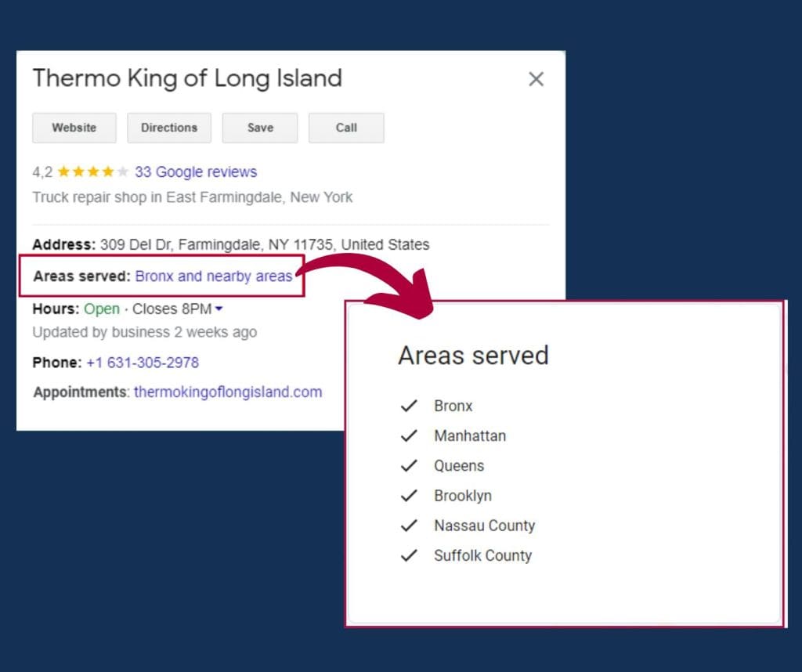Screen dimensions: 802x672
Task: Click the checkmark beside Suffolk County
Action: (x=409, y=555)
